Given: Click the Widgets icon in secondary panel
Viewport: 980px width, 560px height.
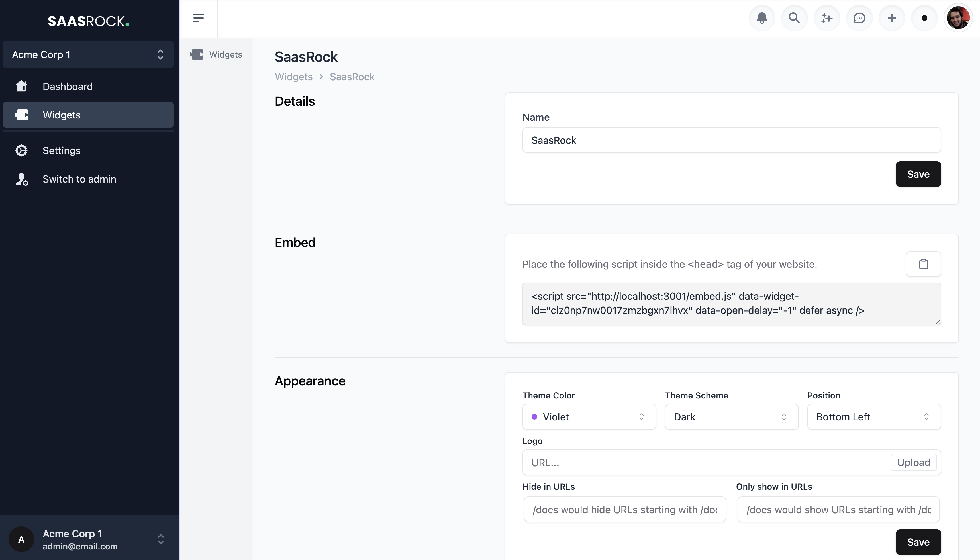Looking at the screenshot, I should (197, 54).
